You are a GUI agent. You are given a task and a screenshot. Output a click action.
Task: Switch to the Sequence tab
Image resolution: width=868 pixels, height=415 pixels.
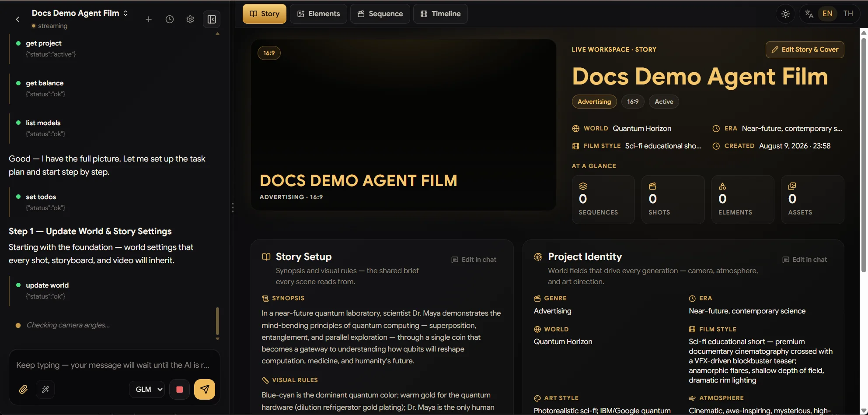pos(380,14)
